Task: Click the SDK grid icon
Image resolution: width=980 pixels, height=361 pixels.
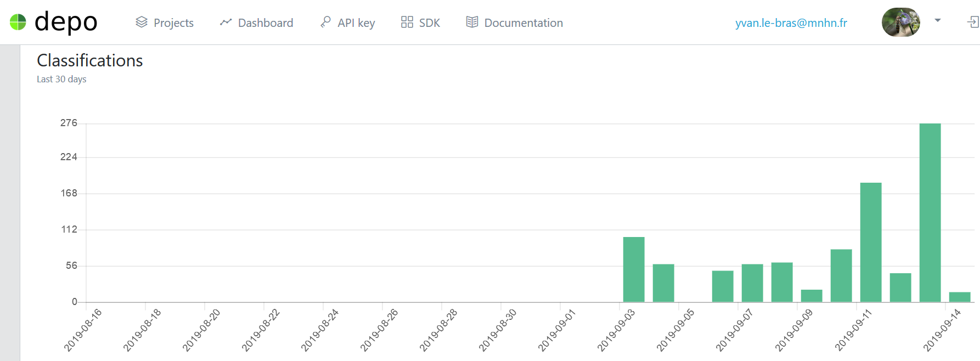Action: pos(407,22)
